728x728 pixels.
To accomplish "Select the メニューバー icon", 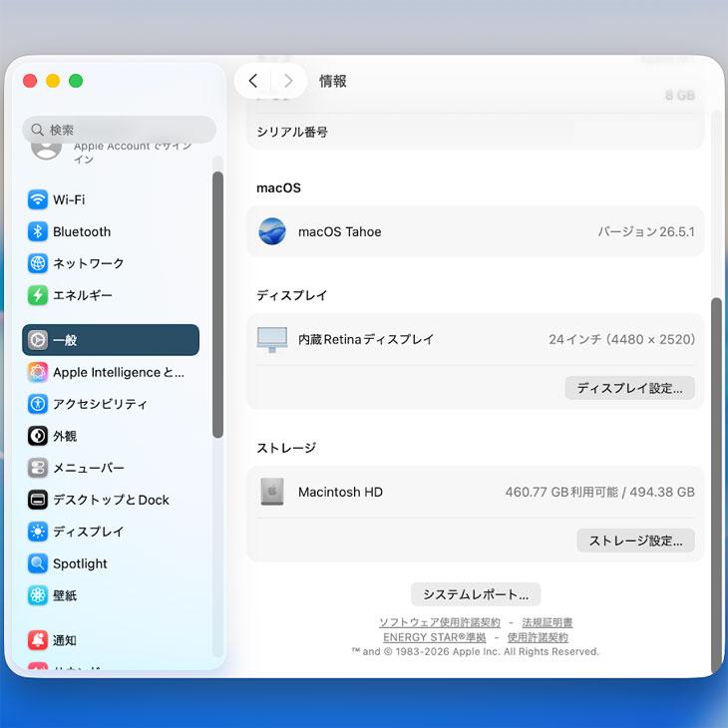I will (38, 468).
